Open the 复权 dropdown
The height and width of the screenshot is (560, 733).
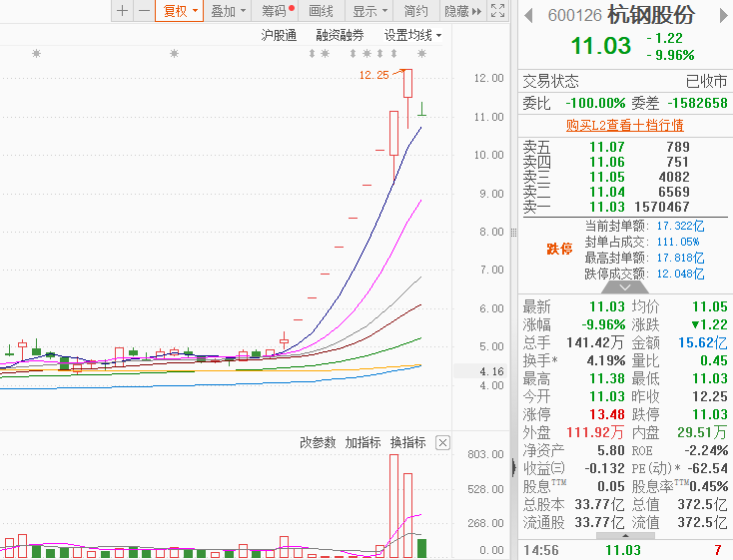point(180,11)
